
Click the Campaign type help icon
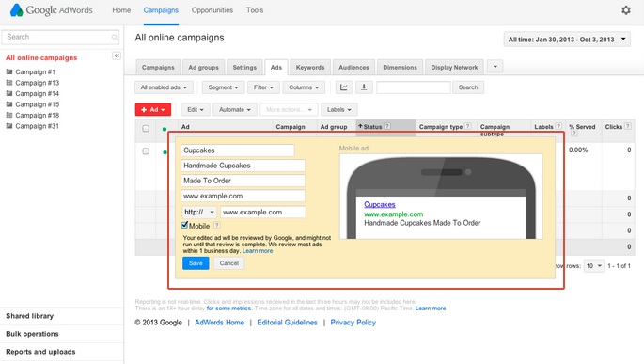pyautogui.click(x=468, y=127)
